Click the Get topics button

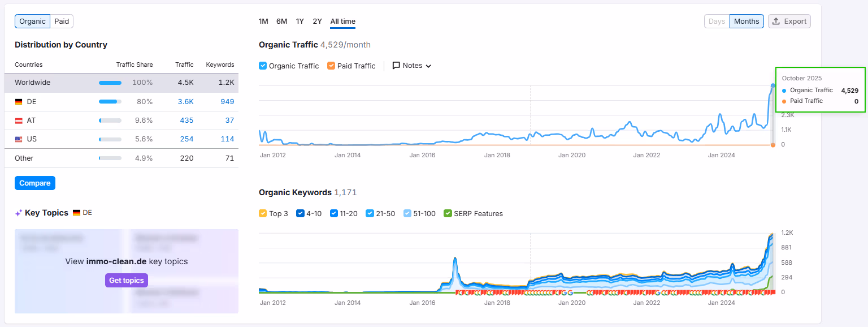[x=126, y=280]
